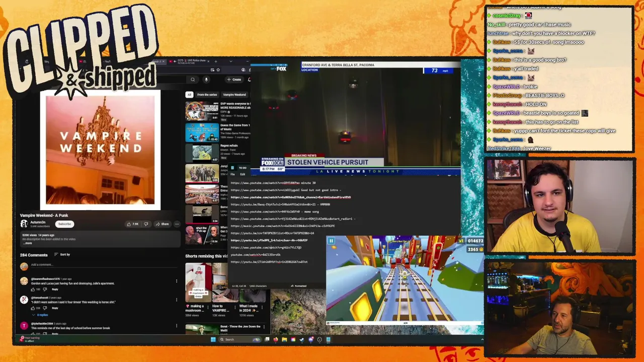
Task: Open options menu for @tylerheckler2584 comment
Action: tap(177, 326)
